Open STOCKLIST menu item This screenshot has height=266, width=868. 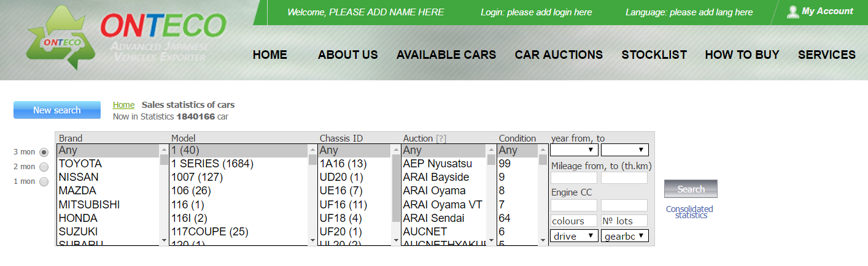[x=654, y=55]
